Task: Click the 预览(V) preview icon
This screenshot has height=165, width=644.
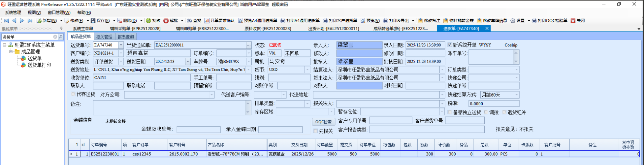Action: click(363, 21)
